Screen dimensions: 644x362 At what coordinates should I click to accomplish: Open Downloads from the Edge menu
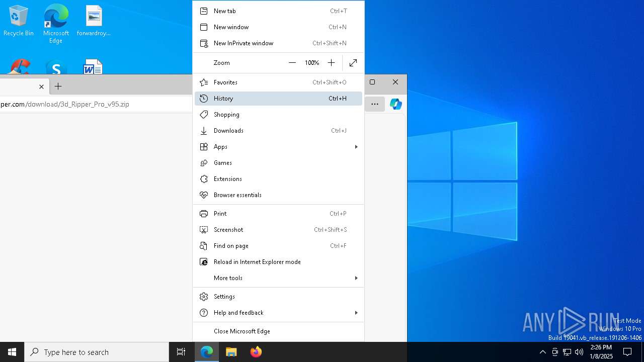coord(278,131)
